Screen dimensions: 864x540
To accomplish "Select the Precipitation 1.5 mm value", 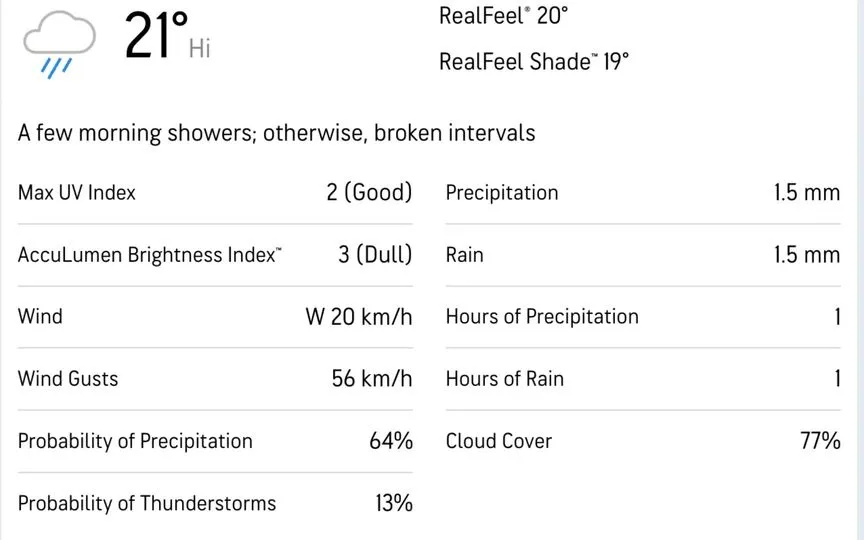I will click(807, 193).
